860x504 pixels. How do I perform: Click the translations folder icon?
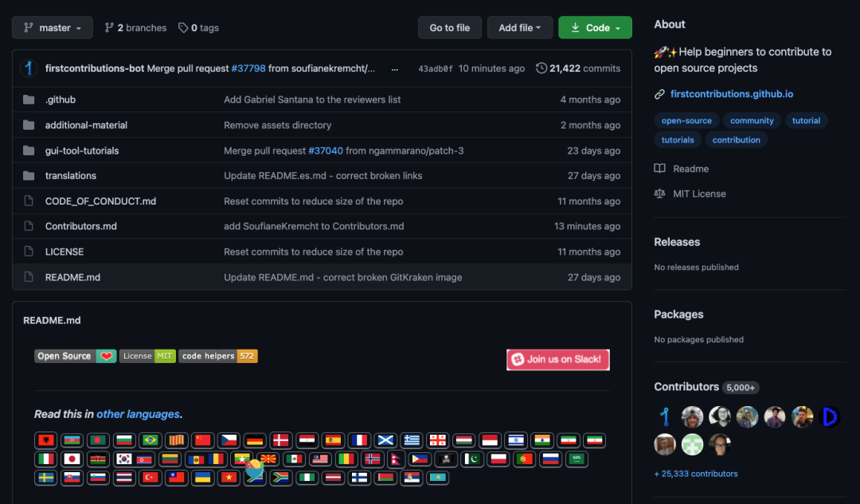coord(29,175)
